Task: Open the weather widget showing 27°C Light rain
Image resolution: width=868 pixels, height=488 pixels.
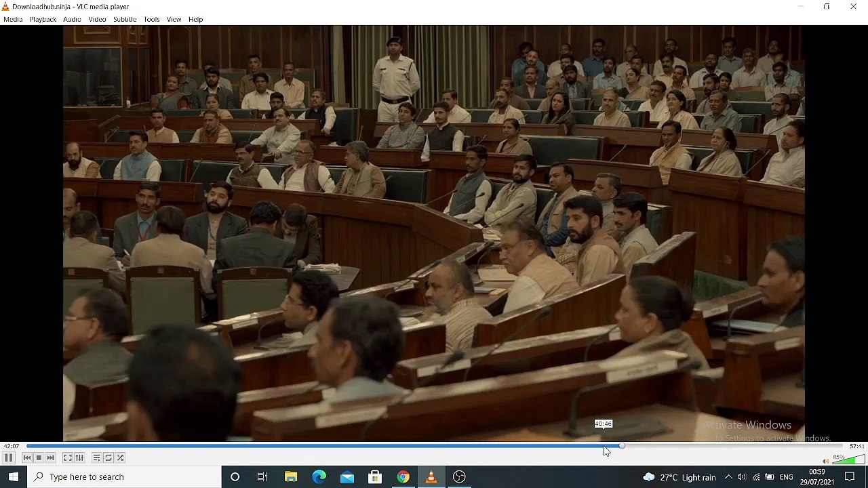Action: (679, 477)
